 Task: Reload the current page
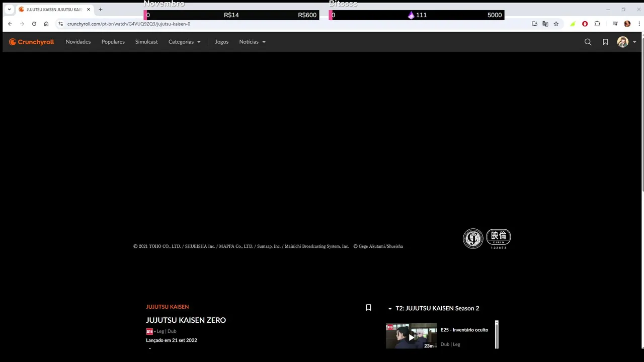pyautogui.click(x=34, y=24)
